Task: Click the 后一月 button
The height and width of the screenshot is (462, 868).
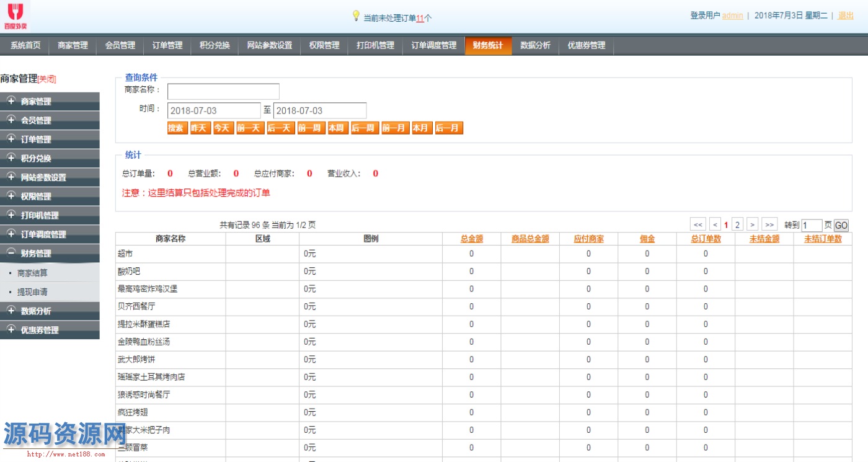Action: coord(448,128)
